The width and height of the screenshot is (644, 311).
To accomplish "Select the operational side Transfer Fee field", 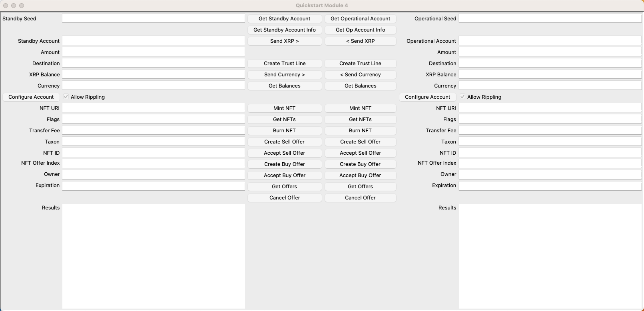I will [x=550, y=130].
